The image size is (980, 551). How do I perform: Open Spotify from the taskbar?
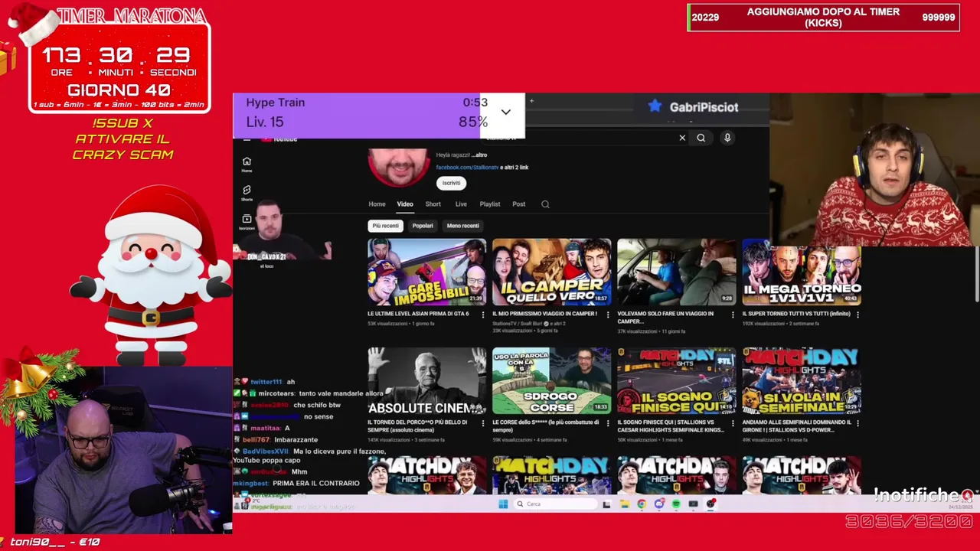[x=676, y=504]
